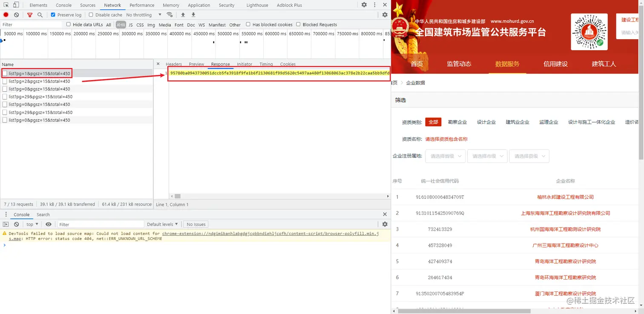Enable Has blocked cookies filter
644x314 pixels.
click(248, 24)
